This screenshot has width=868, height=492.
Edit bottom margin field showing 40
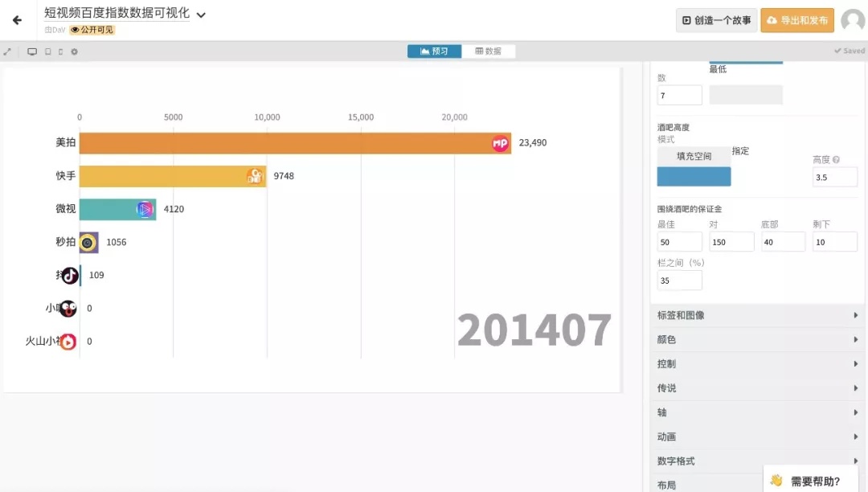[783, 242]
